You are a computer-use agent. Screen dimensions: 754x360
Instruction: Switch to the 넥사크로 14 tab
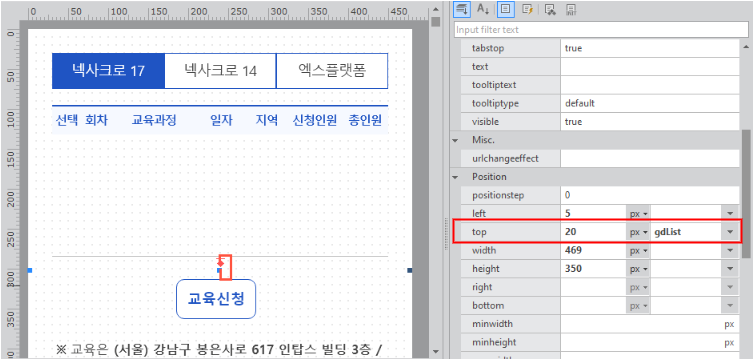[x=220, y=71]
